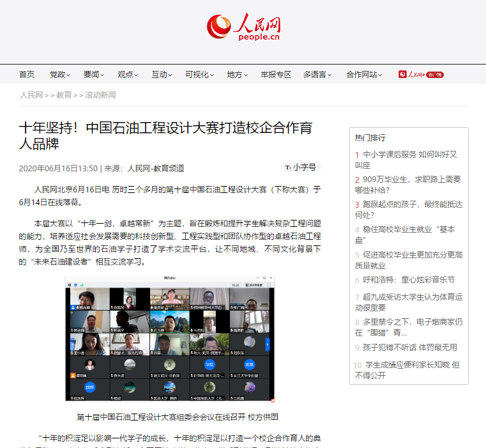
Task: Expand the 要闻 dropdown menu
Action: (94, 75)
